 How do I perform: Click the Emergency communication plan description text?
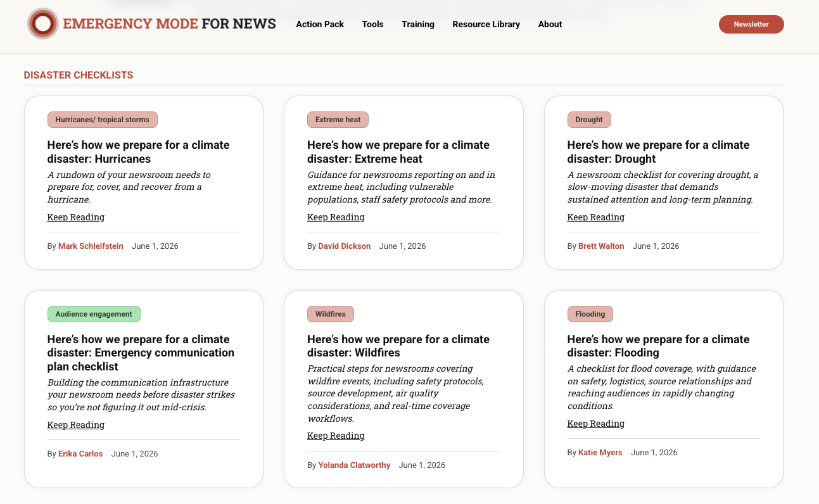click(141, 394)
